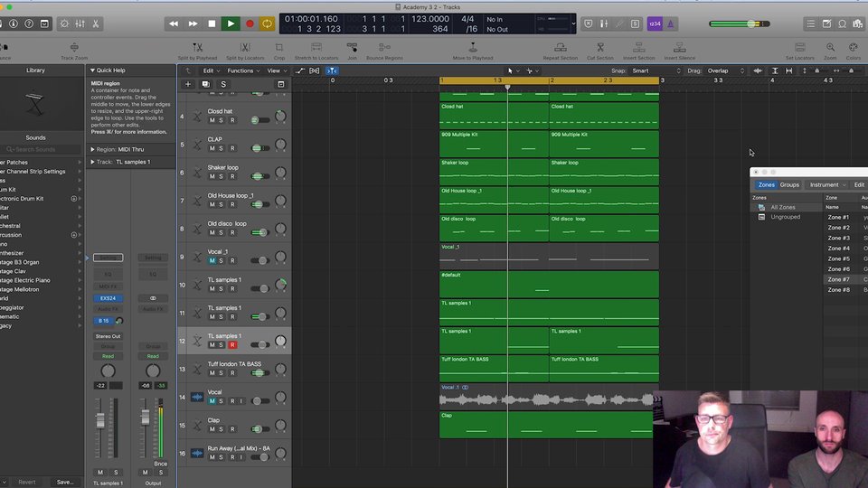The width and height of the screenshot is (868, 488).
Task: Click the Fast Forward transport button
Action: click(193, 23)
